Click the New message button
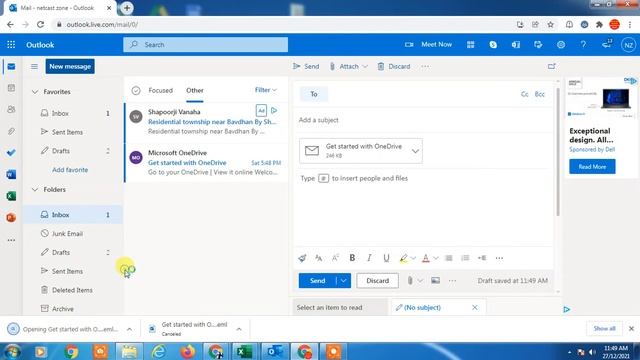 click(x=70, y=66)
